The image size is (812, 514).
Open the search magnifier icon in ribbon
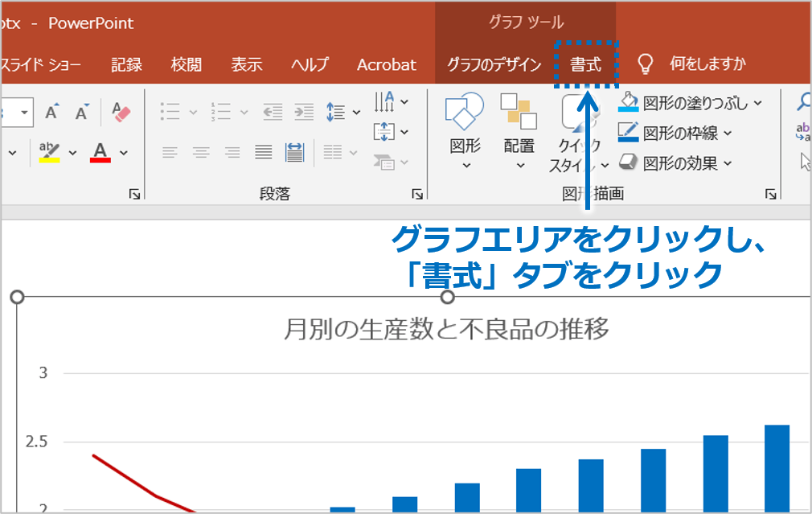click(x=804, y=101)
